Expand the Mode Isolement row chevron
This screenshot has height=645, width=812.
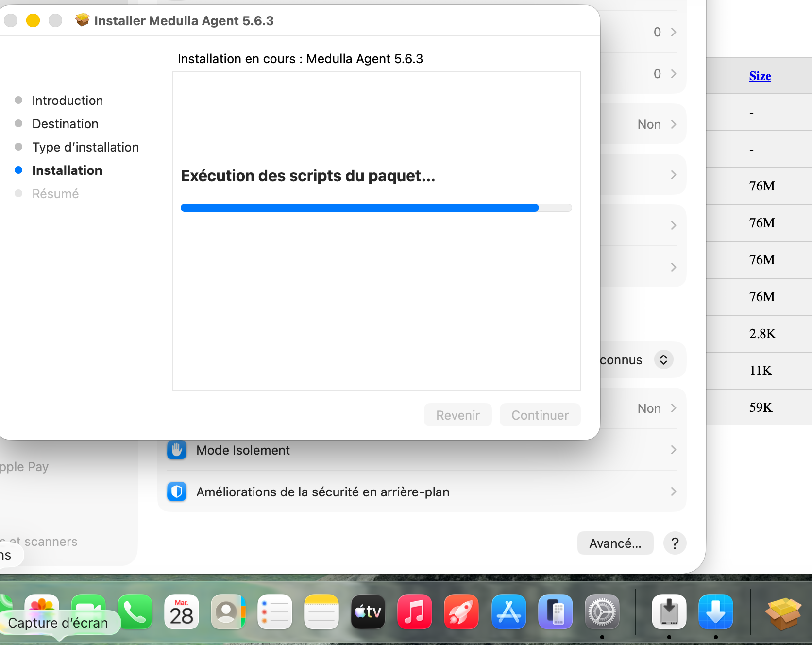pos(674,450)
